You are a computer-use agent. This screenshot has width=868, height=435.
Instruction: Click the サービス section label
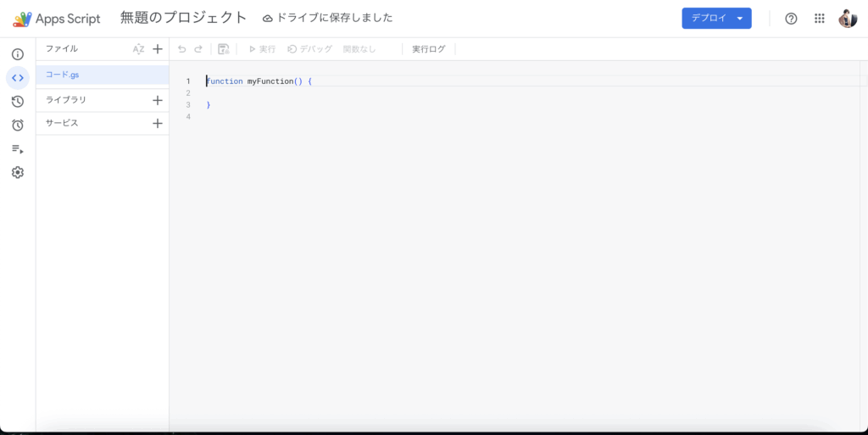tap(62, 124)
